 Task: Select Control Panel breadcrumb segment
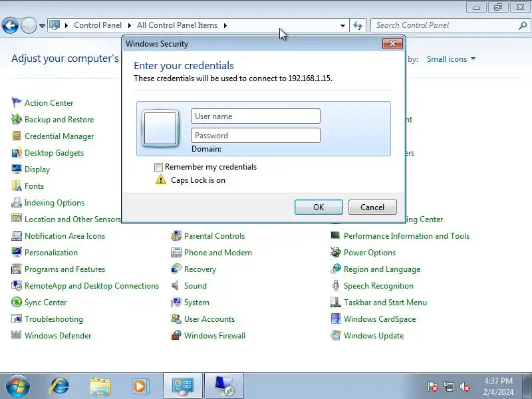coord(98,25)
